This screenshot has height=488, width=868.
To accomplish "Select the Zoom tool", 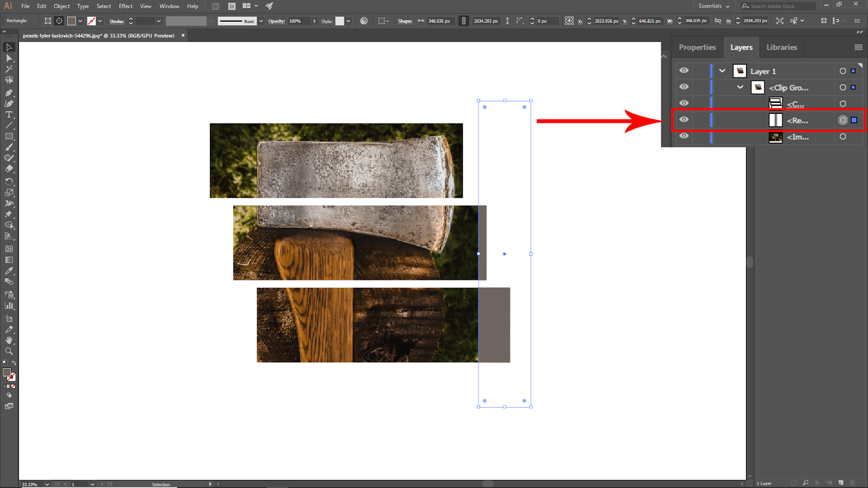I will coord(9,351).
